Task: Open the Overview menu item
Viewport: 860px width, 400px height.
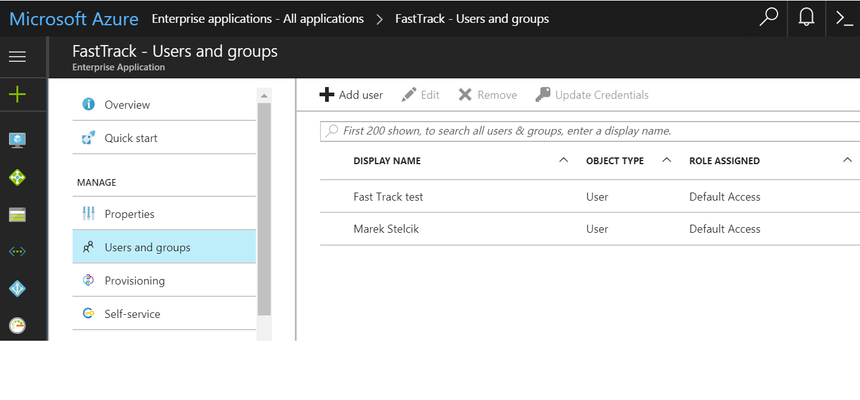Action: tap(164, 104)
